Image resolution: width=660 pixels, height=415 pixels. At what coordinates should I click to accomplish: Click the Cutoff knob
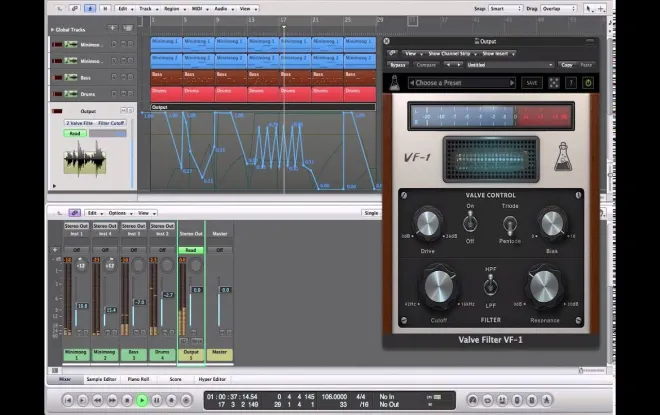tap(439, 286)
